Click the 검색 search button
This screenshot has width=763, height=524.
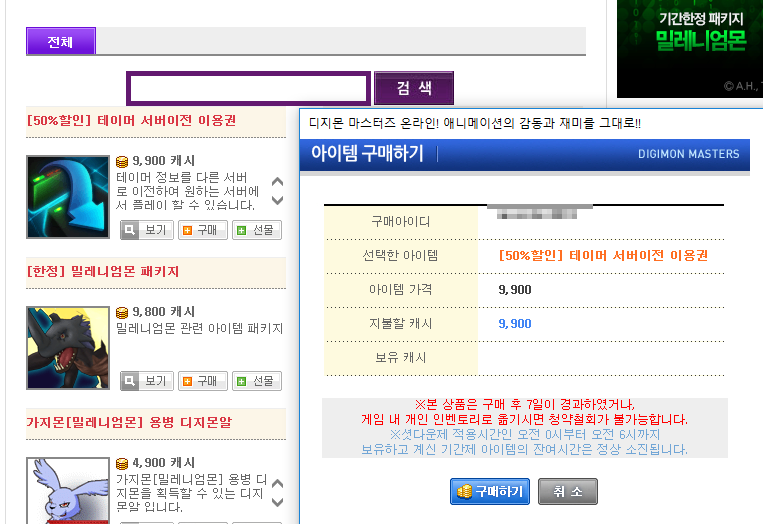click(414, 88)
